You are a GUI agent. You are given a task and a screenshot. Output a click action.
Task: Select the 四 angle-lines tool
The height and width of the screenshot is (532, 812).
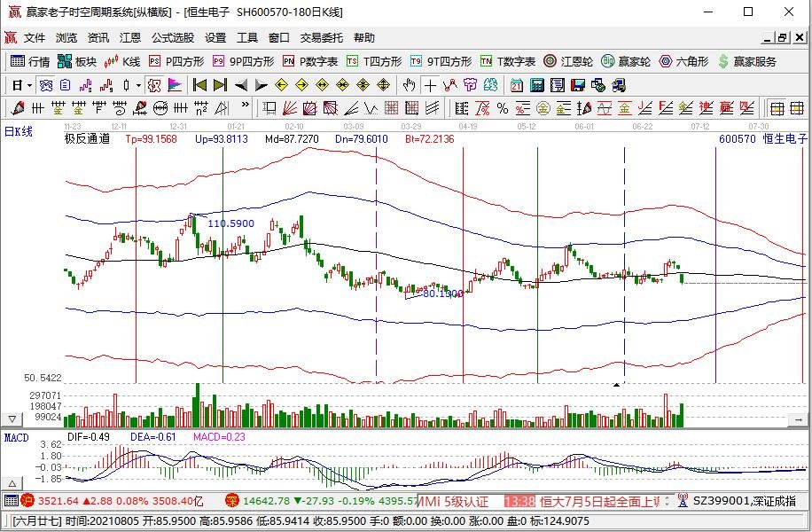[x=746, y=108]
